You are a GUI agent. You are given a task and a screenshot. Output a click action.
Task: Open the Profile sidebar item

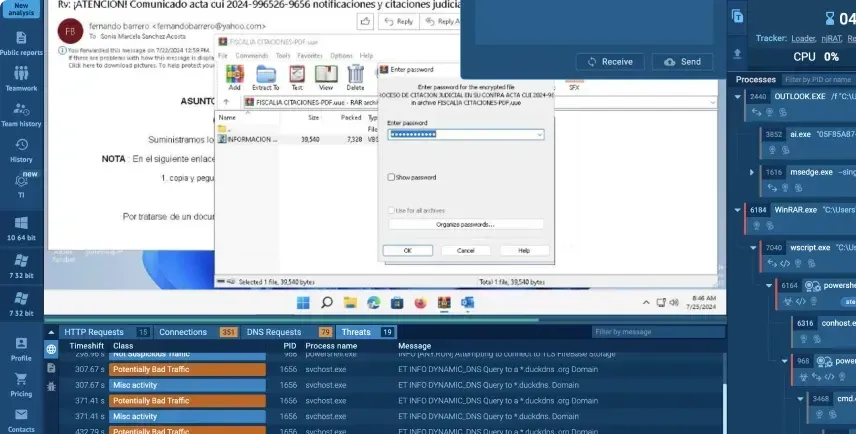21,349
